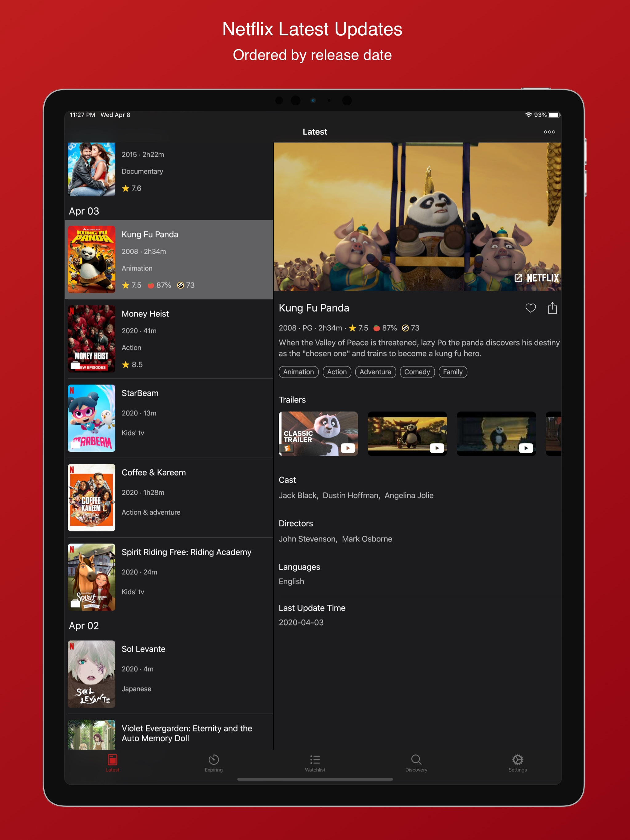The width and height of the screenshot is (630, 840).
Task: Tap the heart favorite icon
Action: [x=530, y=308]
